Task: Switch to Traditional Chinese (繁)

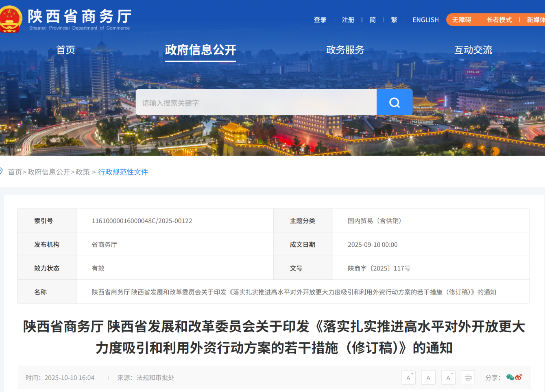Action: tap(394, 20)
